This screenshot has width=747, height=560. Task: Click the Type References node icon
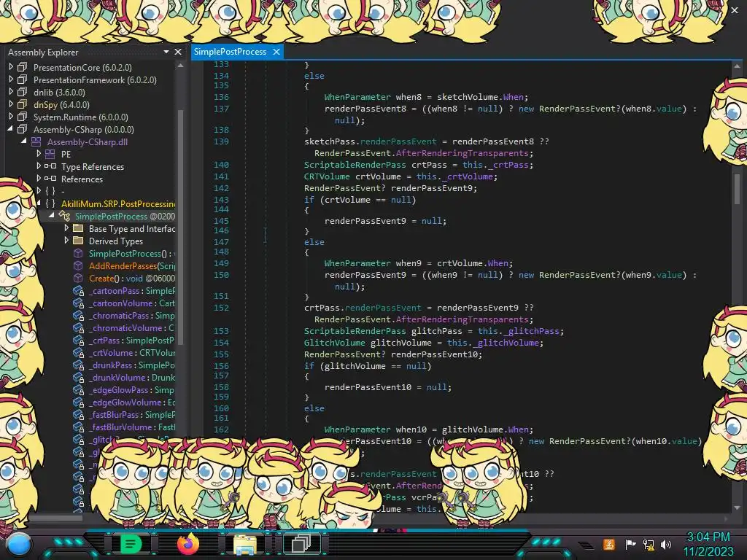click(x=50, y=166)
